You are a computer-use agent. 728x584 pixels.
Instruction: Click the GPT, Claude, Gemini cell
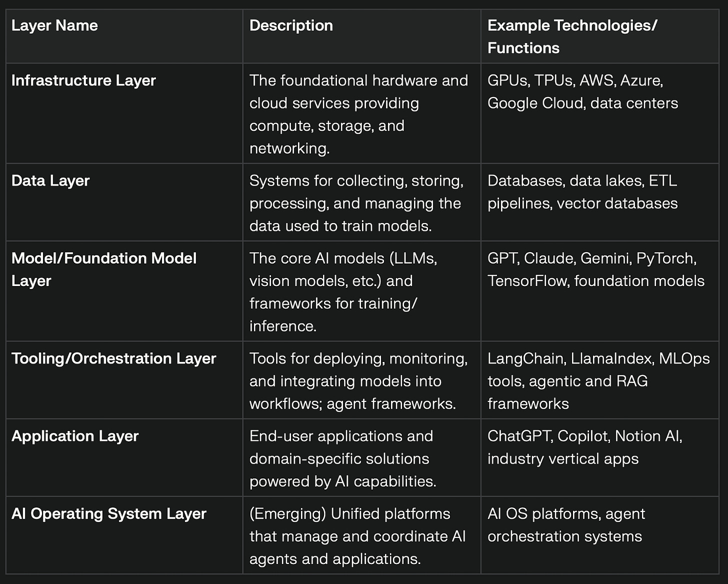pyautogui.click(x=599, y=291)
